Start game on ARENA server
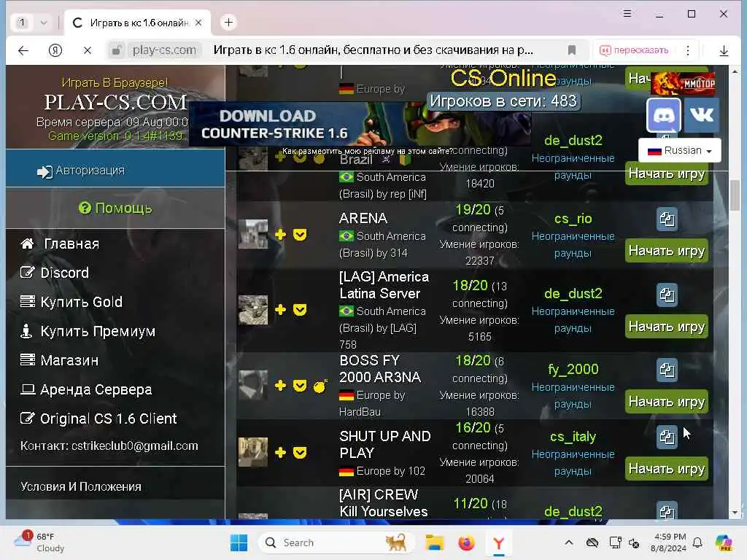Screen dimensions: 747x560 [667, 251]
